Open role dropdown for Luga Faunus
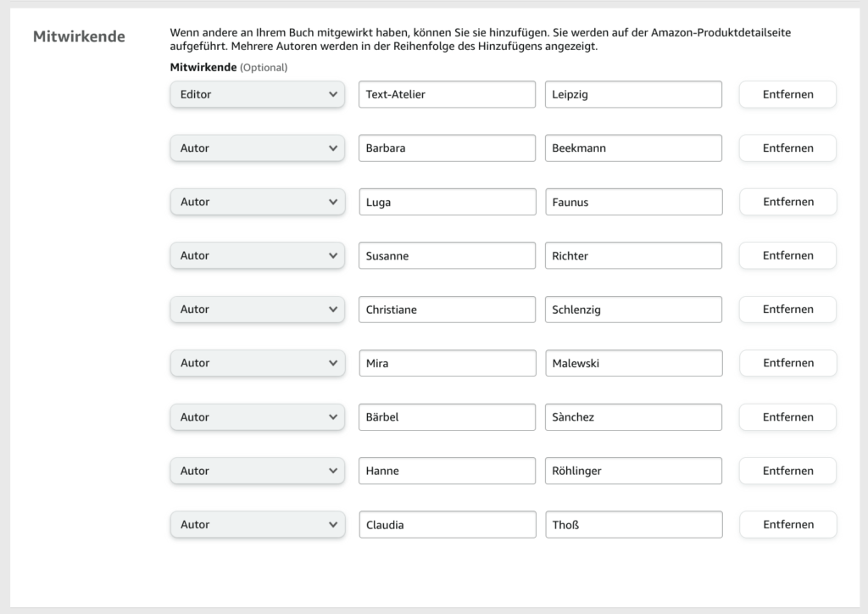This screenshot has height=614, width=868. point(257,202)
